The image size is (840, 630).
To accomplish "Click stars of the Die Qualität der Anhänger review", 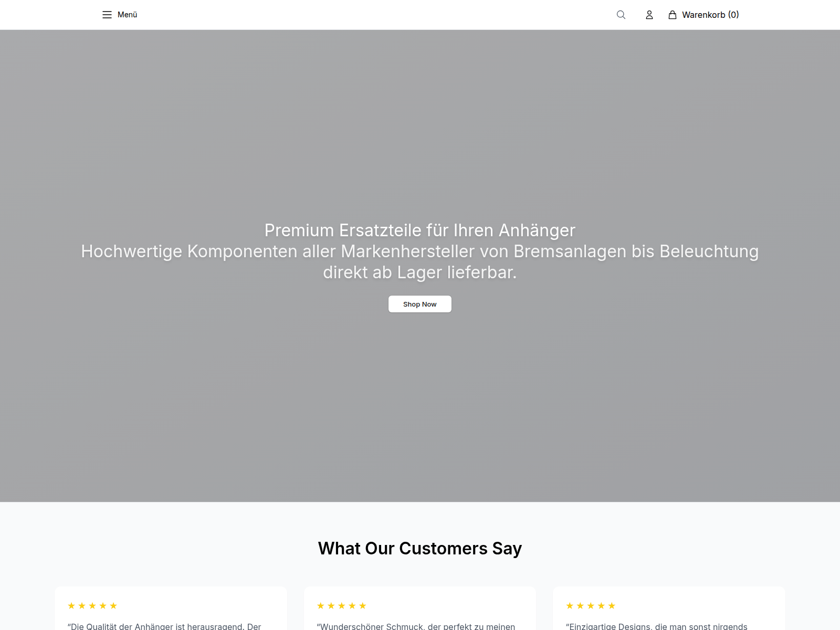I will coord(92,606).
